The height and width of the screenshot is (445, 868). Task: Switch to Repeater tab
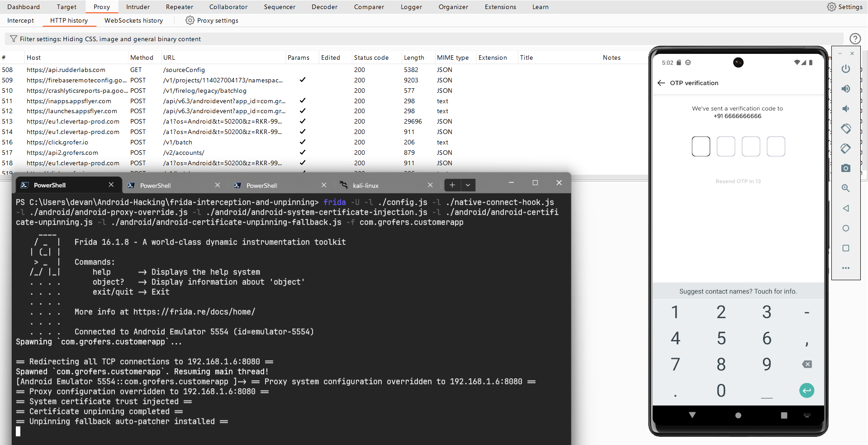(180, 7)
